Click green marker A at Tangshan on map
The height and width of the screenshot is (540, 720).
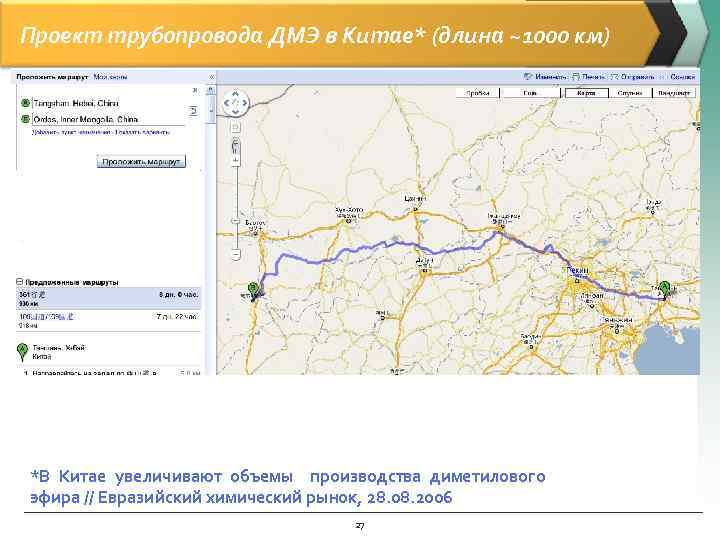coord(664,289)
